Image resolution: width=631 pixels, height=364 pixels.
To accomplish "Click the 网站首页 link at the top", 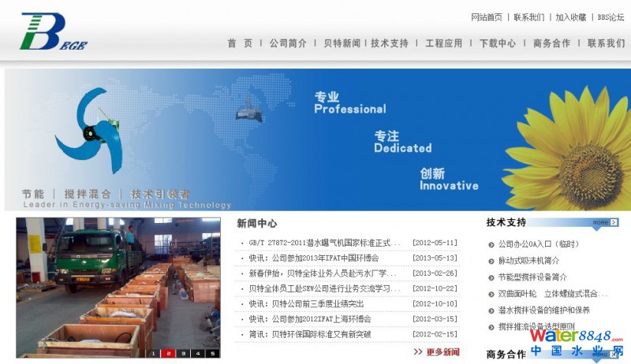I will coord(486,17).
